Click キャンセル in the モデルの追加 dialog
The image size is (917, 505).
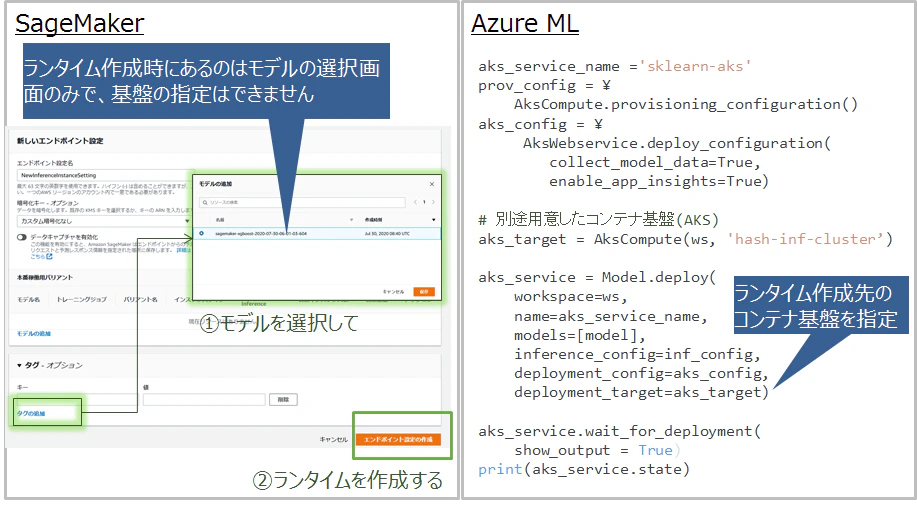click(393, 292)
